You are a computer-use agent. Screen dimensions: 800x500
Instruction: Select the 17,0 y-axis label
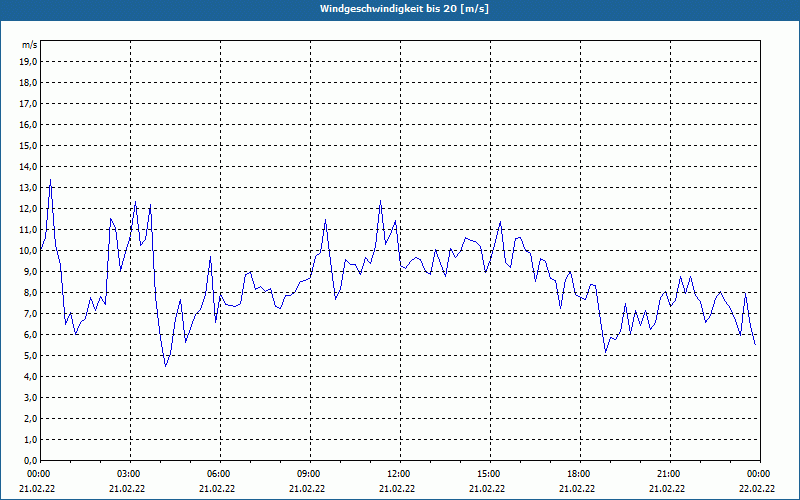29,104
